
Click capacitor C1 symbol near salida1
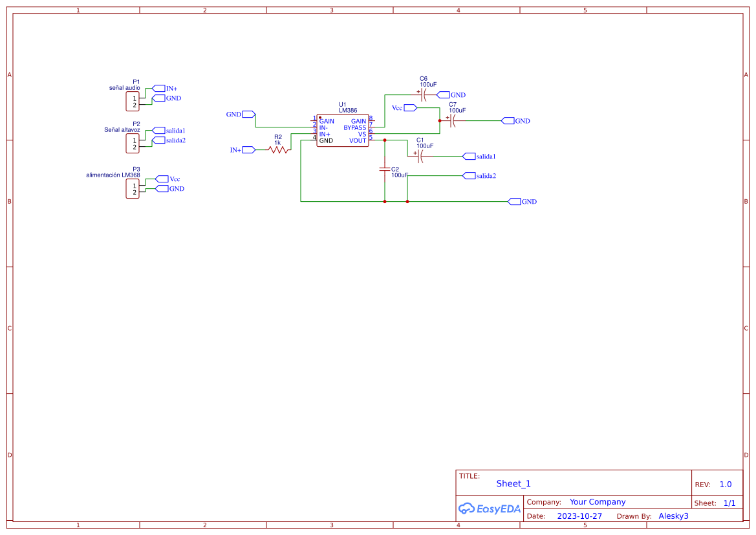[420, 157]
